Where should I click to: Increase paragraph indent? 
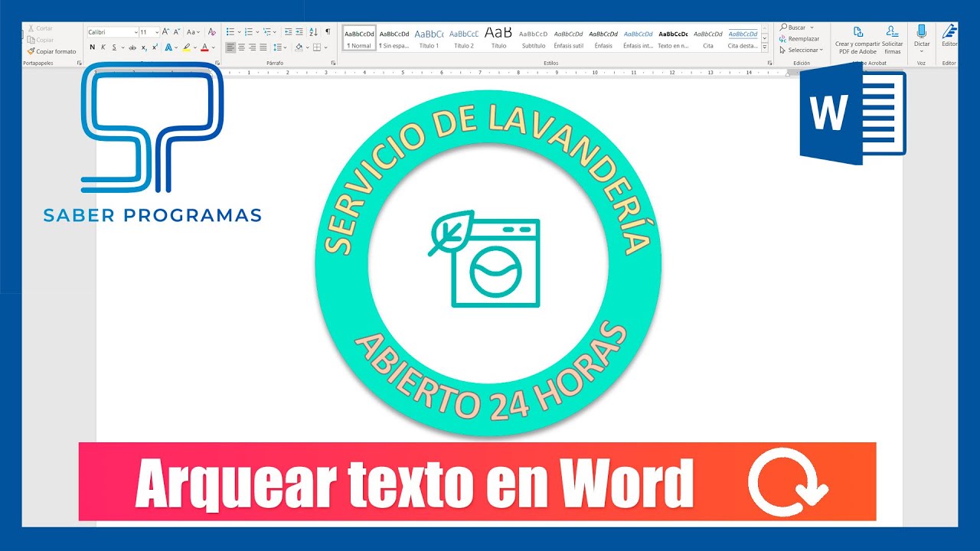(x=299, y=32)
